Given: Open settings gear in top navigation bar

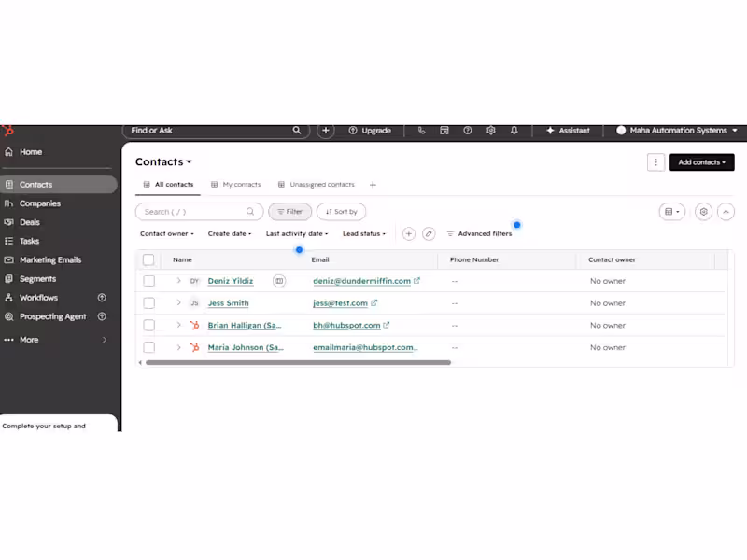Looking at the screenshot, I should 491,130.
